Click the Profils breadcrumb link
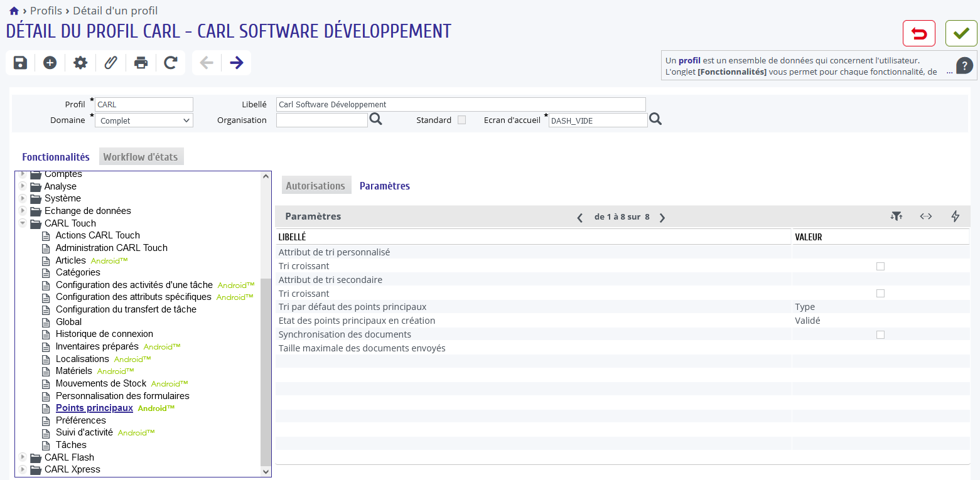 click(x=46, y=11)
